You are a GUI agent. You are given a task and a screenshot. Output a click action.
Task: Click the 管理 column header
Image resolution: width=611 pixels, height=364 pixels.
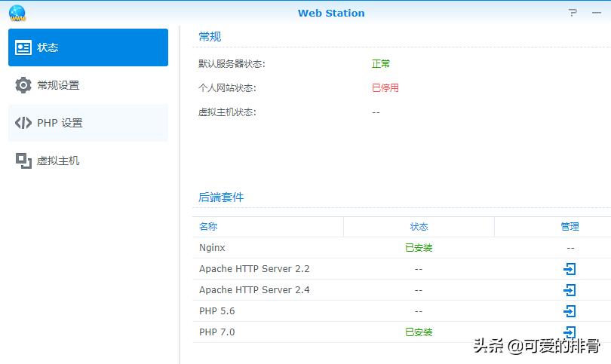point(553,227)
